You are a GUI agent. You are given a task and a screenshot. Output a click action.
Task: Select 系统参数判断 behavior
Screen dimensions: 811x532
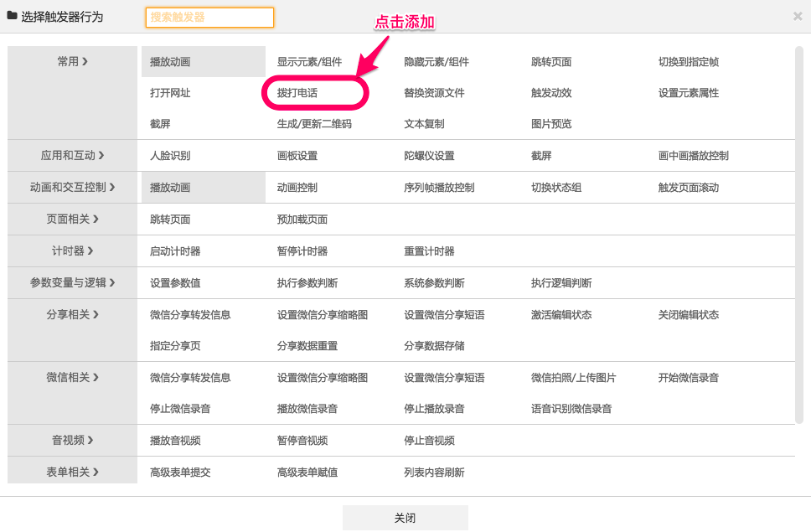(x=435, y=283)
